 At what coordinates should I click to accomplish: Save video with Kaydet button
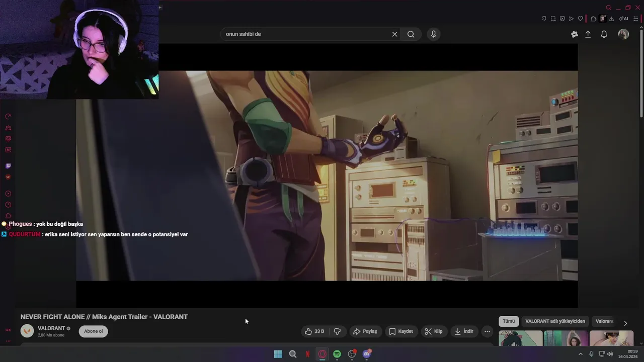tap(401, 331)
